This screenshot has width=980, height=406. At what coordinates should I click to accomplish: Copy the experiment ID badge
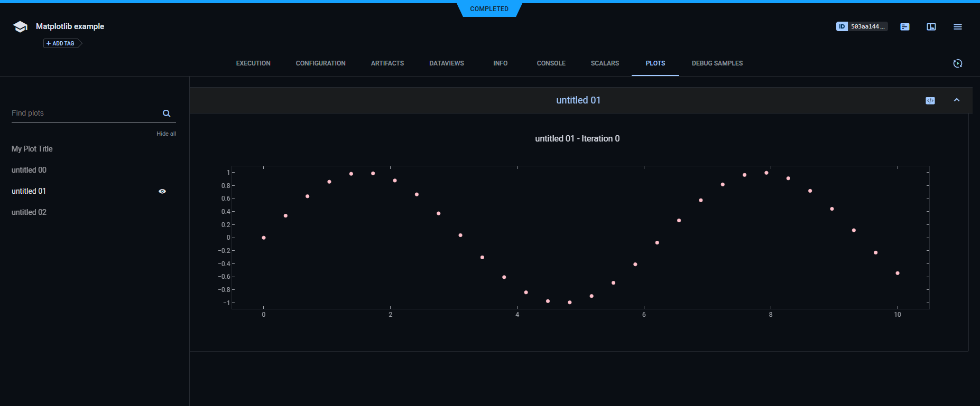tap(861, 26)
